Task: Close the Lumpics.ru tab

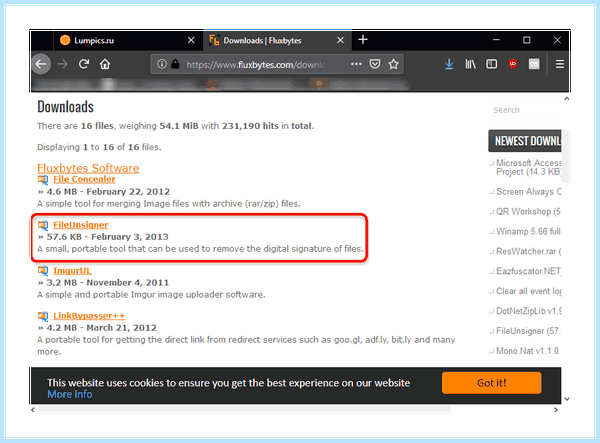Action: [x=191, y=40]
